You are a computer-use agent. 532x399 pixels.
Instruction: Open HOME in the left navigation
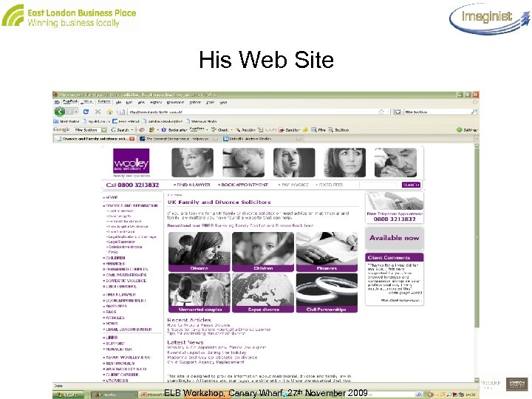pyautogui.click(x=111, y=197)
